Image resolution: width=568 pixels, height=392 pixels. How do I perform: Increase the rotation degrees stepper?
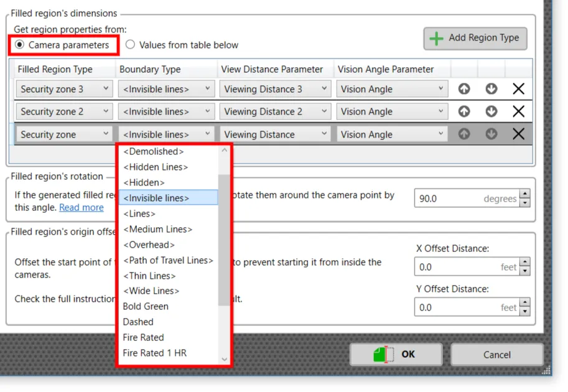[x=525, y=195]
